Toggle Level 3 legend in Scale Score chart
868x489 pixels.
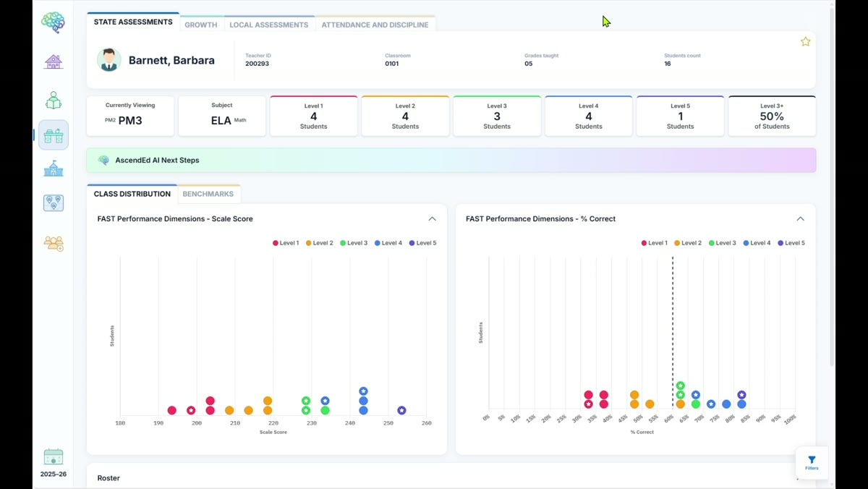tap(354, 243)
